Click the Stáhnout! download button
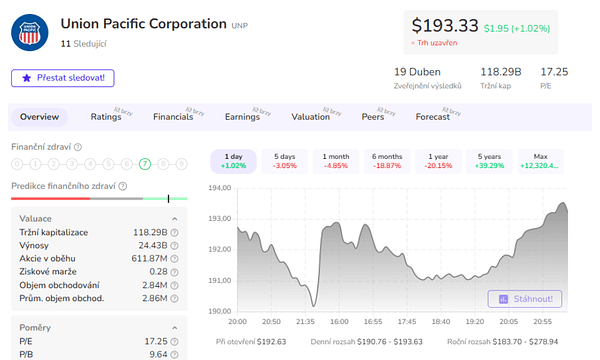 click(525, 299)
